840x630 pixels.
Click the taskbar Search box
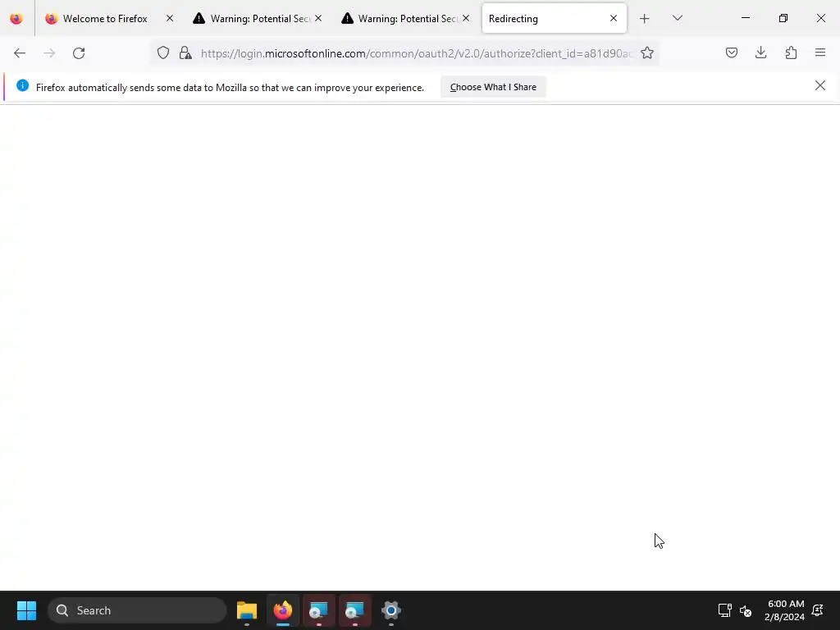[137, 610]
